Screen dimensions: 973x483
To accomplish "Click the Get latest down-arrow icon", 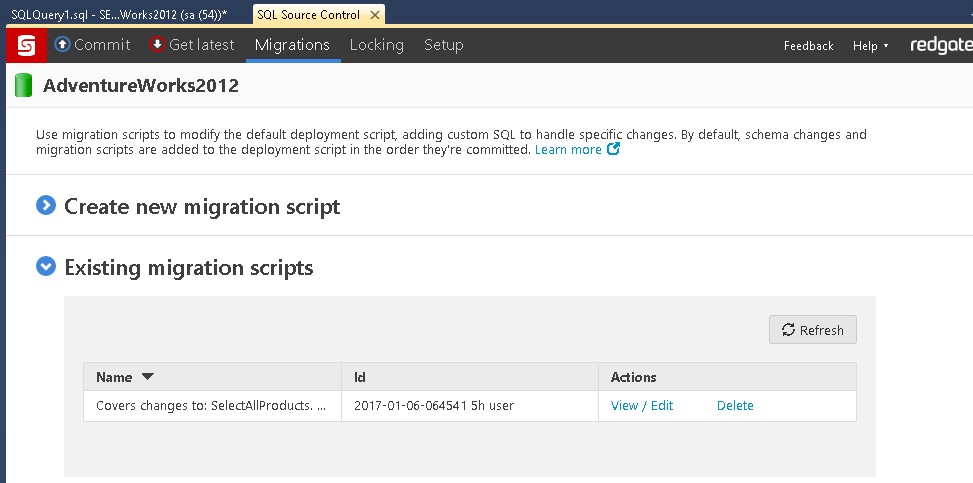I will click(x=157, y=44).
